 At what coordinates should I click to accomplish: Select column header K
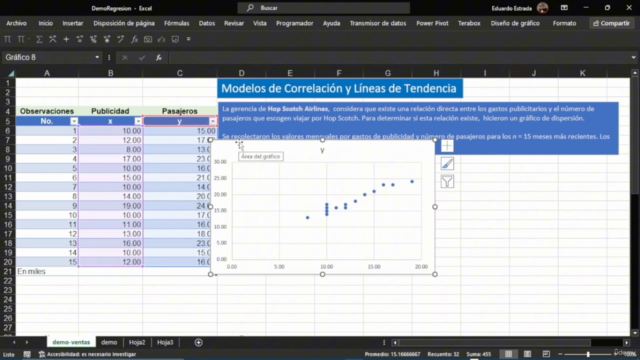582,73
